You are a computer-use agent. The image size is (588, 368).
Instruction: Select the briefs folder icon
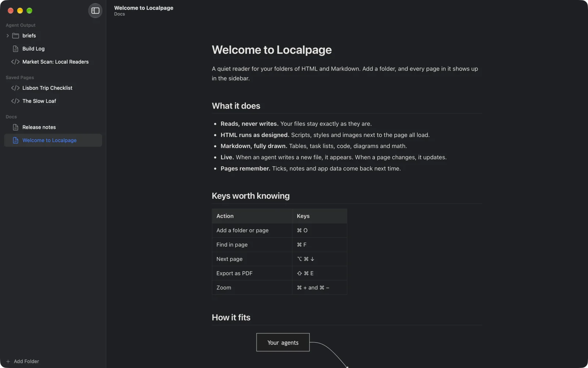(15, 36)
